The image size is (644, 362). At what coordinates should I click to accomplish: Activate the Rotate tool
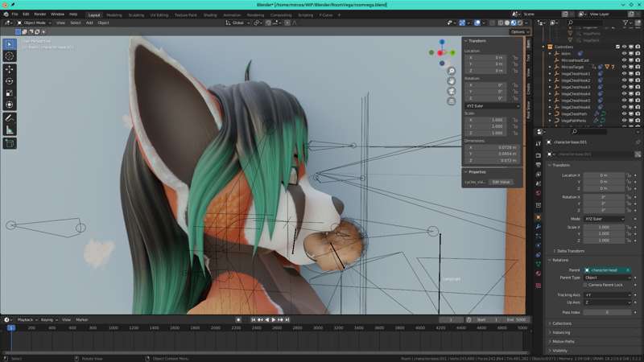(x=10, y=80)
